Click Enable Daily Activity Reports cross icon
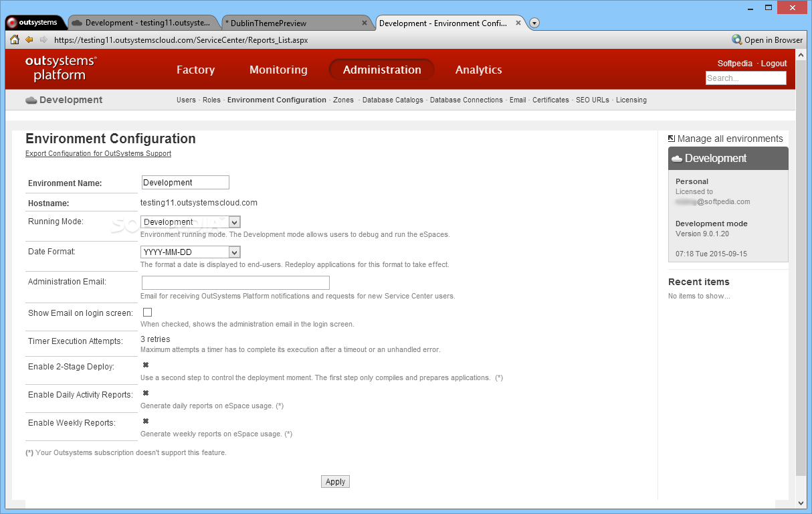 click(x=146, y=393)
